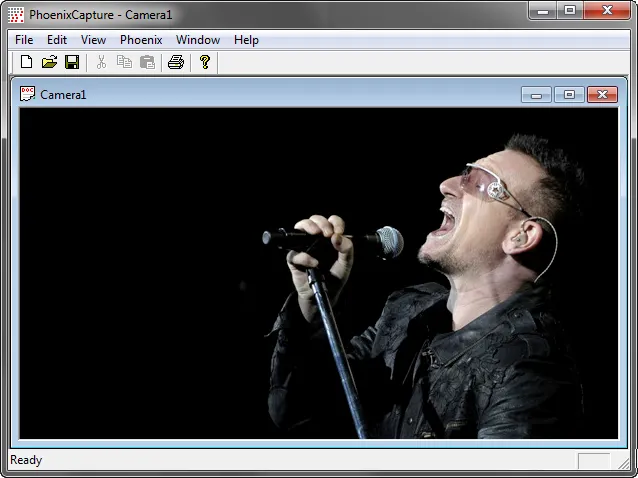Open the Edit menu
Screen dimensions: 638x478
coord(57,40)
